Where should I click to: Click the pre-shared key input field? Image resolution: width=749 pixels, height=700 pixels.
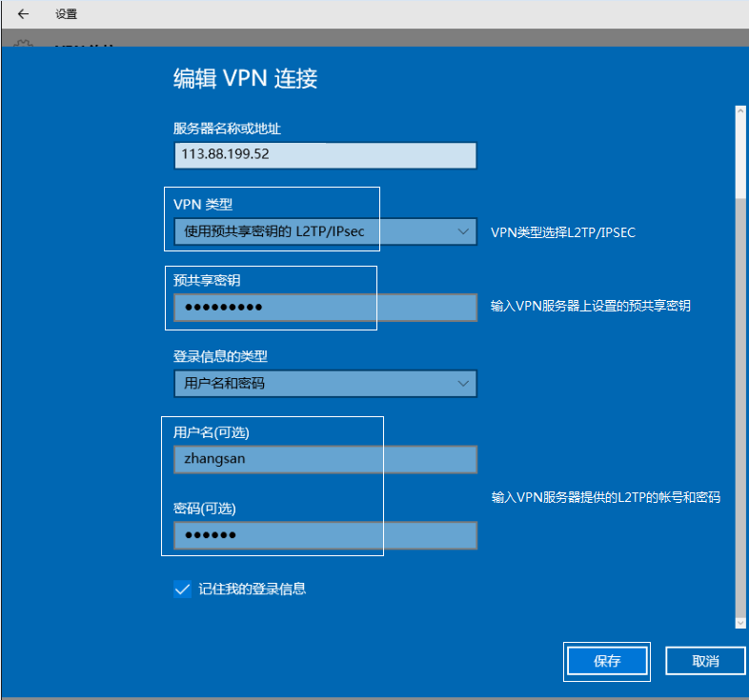coord(325,308)
